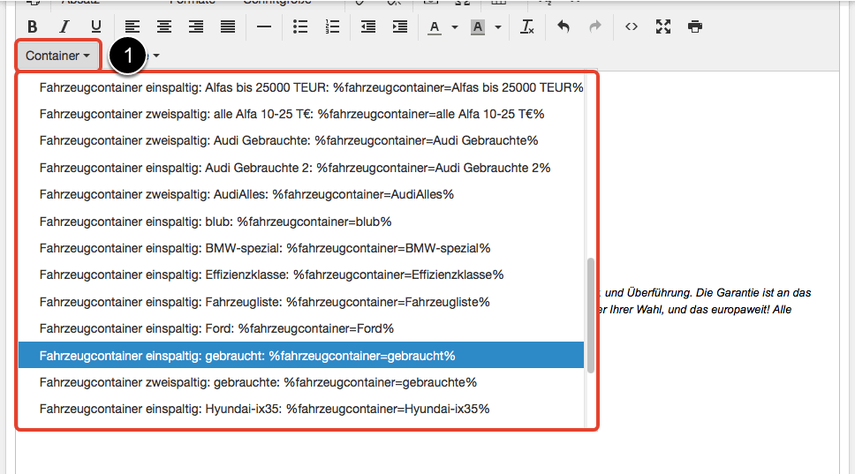
Task: Align text to the left
Action: [x=132, y=27]
